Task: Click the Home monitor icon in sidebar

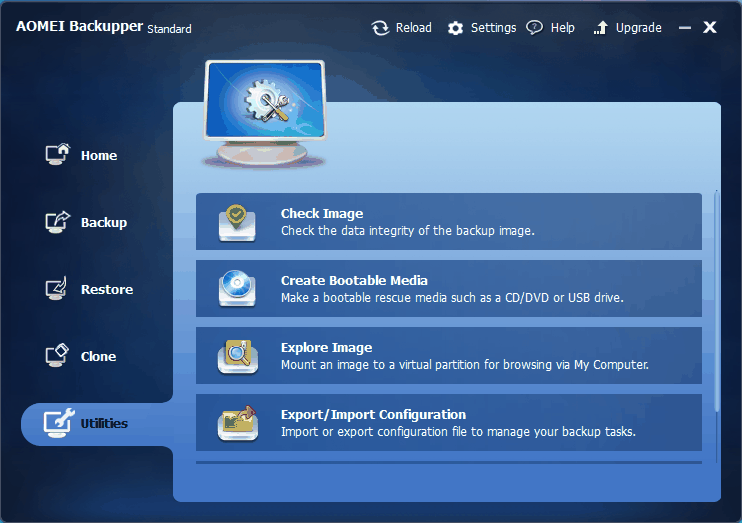Action: pyautogui.click(x=57, y=154)
